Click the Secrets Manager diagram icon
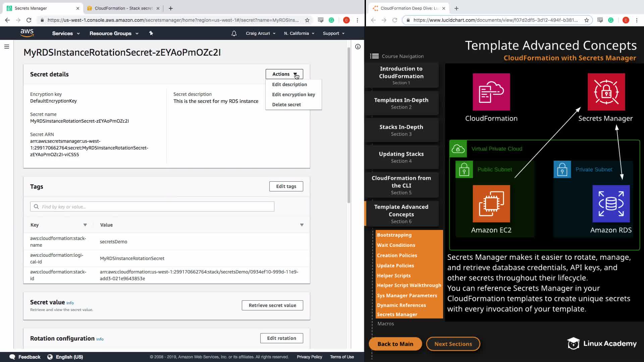 click(x=606, y=92)
